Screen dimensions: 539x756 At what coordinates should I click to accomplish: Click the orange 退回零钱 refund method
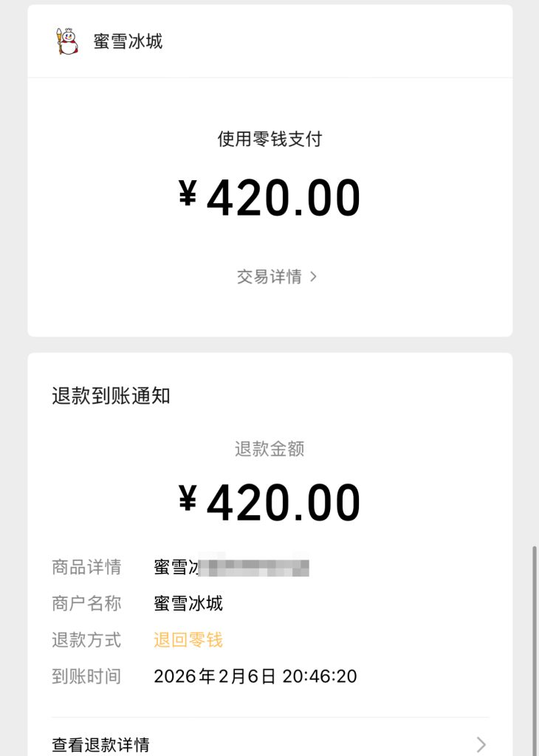[188, 639]
